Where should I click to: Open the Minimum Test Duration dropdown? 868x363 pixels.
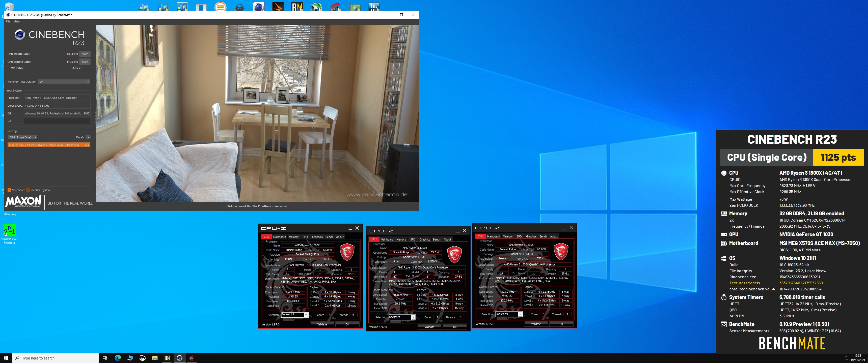pos(64,81)
